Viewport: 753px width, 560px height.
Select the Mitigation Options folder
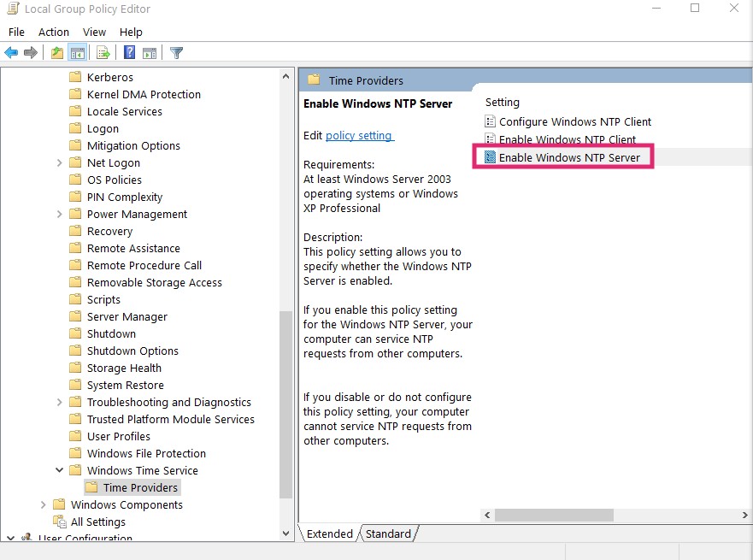click(133, 145)
